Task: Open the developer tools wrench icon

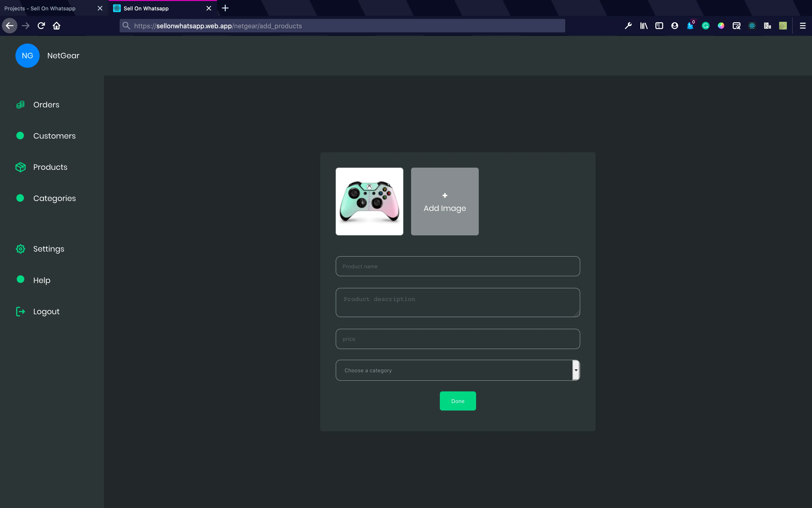Action: click(628, 26)
